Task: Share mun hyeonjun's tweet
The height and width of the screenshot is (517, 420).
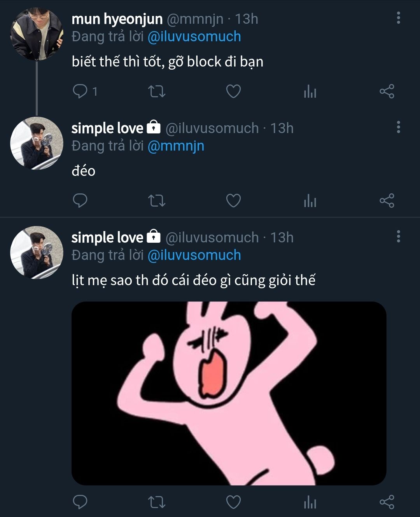Action: 387,91
